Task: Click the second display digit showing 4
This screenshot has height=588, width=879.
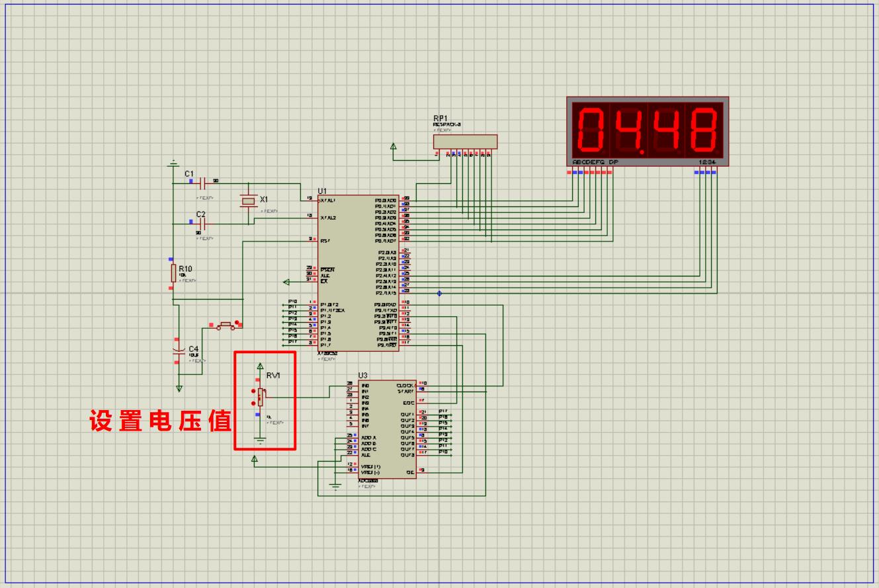Action: (x=628, y=130)
